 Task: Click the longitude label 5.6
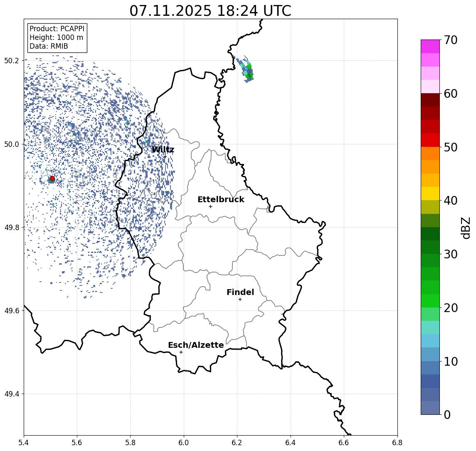[77, 443]
